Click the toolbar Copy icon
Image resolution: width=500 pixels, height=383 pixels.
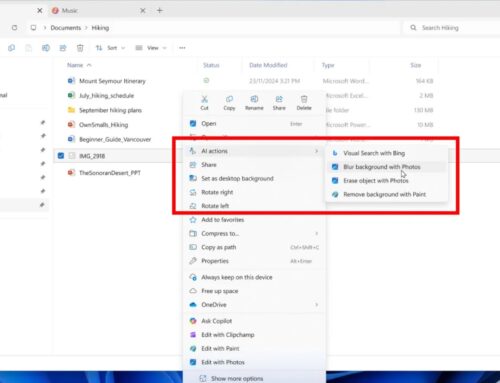[12, 48]
